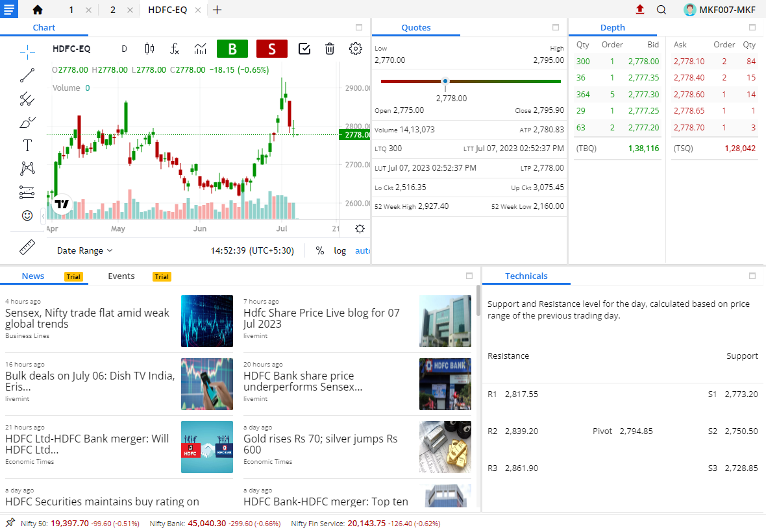Close workspace tab 1
The image size is (766, 532).
[x=88, y=10]
